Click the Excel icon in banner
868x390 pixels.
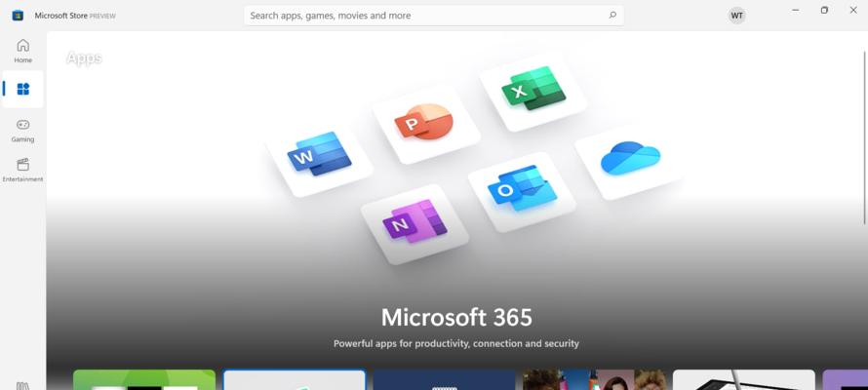pos(533,88)
